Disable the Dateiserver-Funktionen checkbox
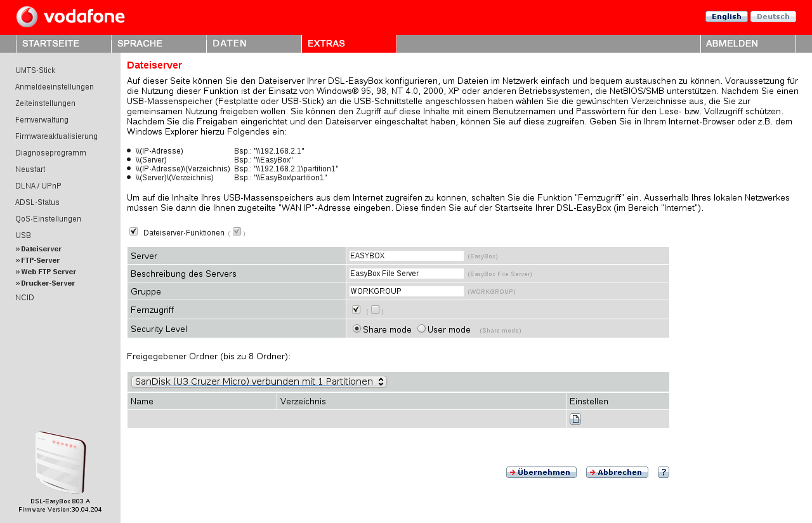812x523 pixels. click(133, 231)
